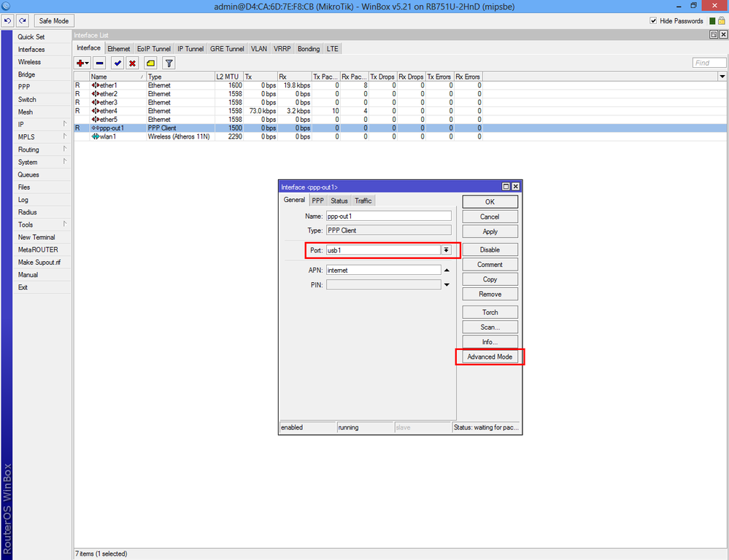The image size is (729, 560).
Task: Click the Advanced Mode button
Action: point(490,357)
